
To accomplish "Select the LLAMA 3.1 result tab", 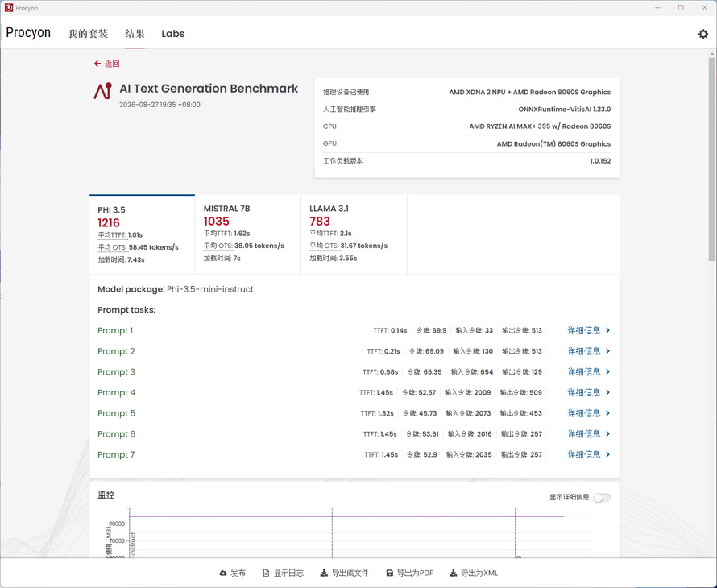I will 354,234.
